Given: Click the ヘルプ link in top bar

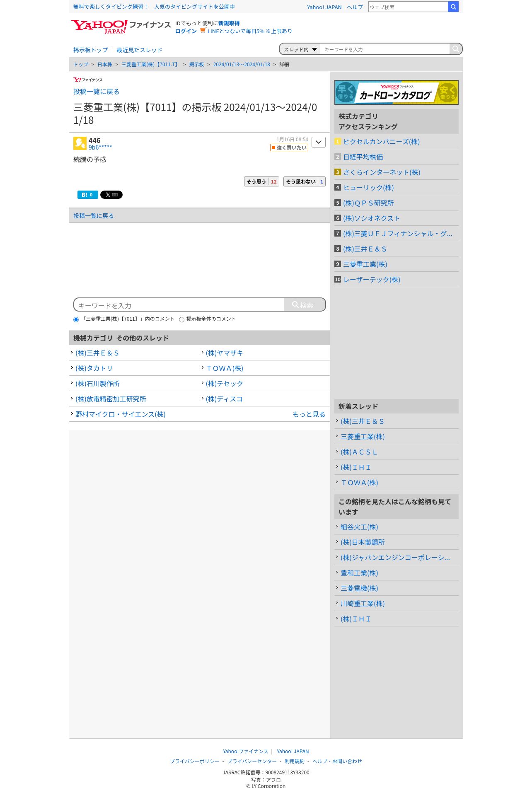Looking at the screenshot, I should click(x=355, y=7).
